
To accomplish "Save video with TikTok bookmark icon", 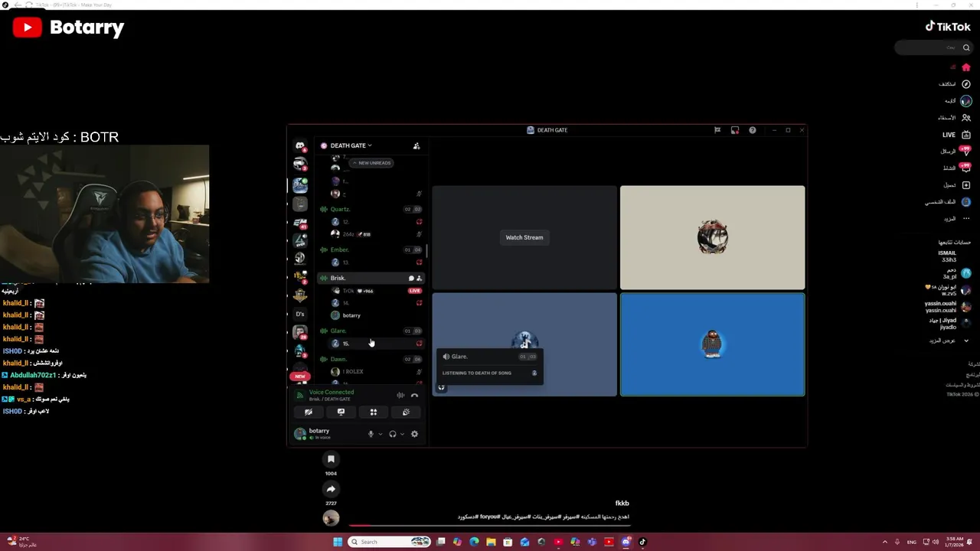I will click(331, 459).
